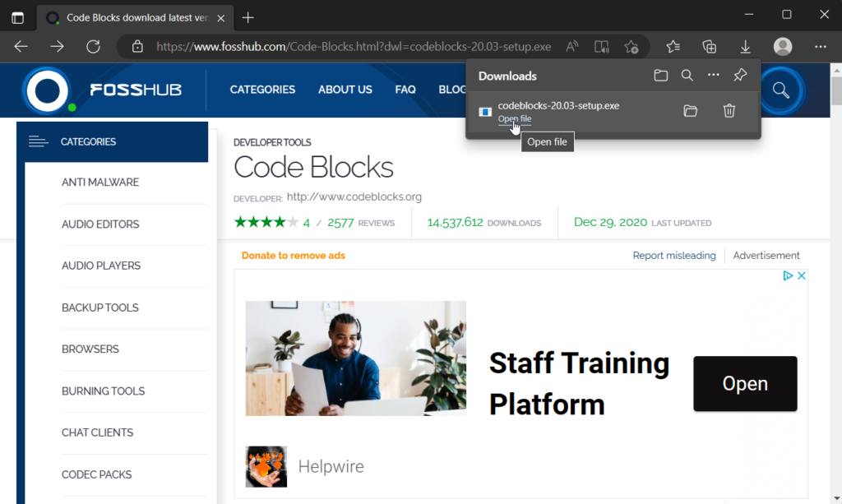842x504 pixels.
Task: Click Report misleading link
Action: [674, 256]
